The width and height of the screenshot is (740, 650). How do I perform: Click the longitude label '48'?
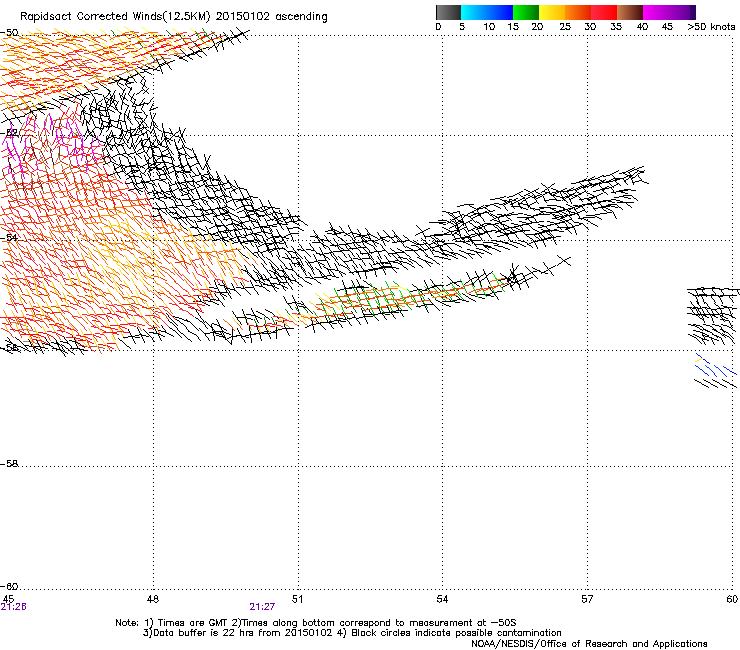pos(153,599)
